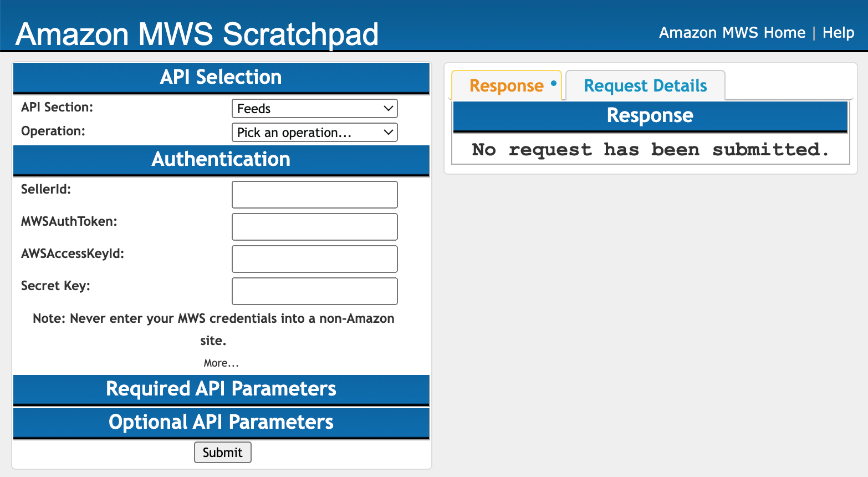Expand the More... credentials note
868x477 pixels.
click(x=221, y=363)
